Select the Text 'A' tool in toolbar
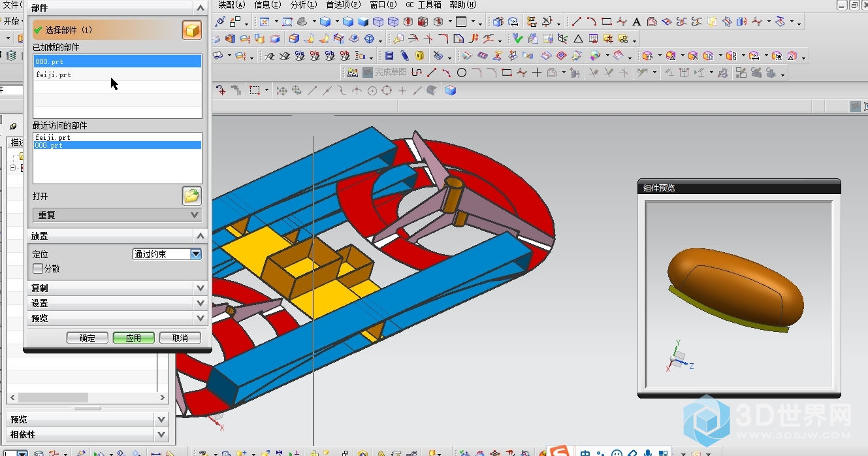Image resolution: width=868 pixels, height=456 pixels. [x=636, y=22]
